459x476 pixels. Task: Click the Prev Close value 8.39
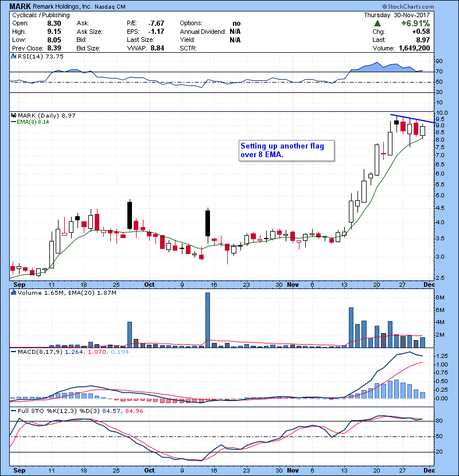54,48
